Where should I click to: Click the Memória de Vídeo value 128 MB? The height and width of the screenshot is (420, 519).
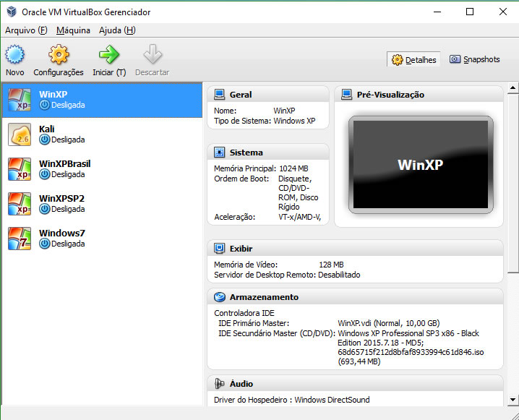tap(331, 265)
